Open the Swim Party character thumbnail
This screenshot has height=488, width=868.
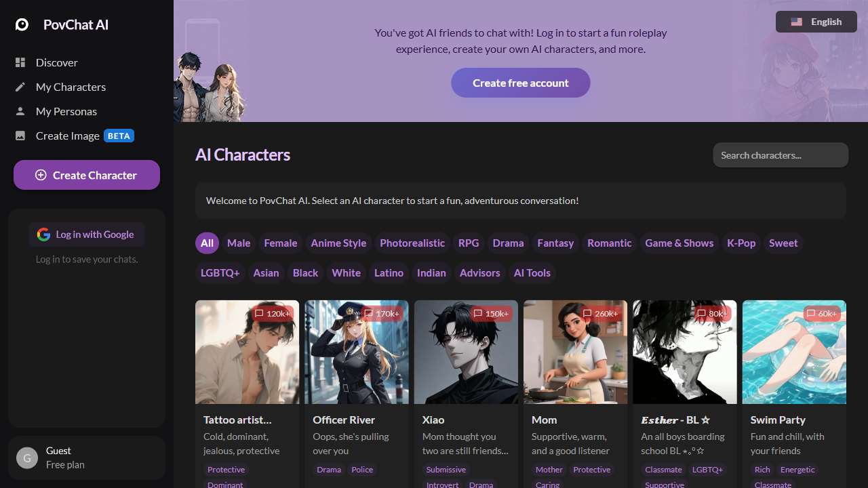[794, 352]
